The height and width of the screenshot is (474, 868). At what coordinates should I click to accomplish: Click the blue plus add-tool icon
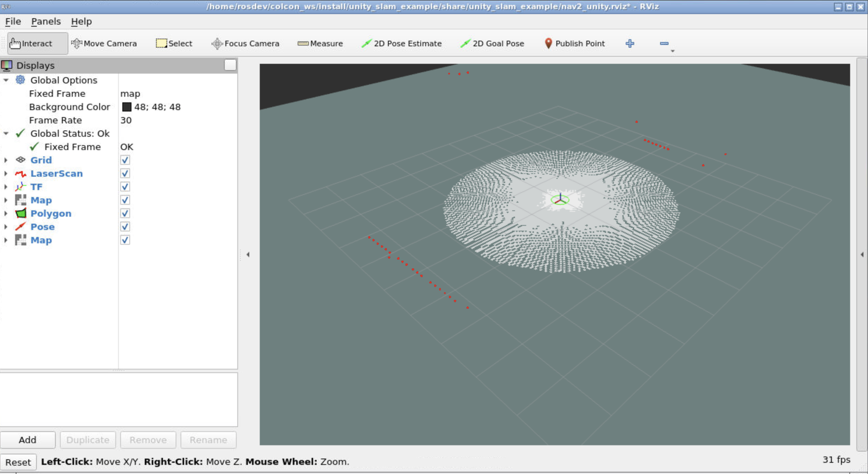pyautogui.click(x=630, y=43)
